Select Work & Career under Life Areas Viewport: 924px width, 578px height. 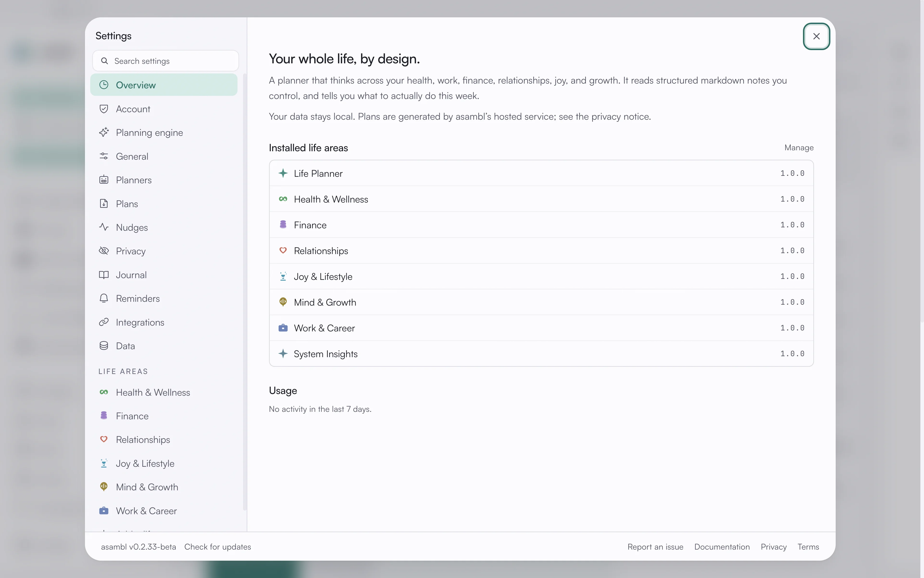point(164,511)
